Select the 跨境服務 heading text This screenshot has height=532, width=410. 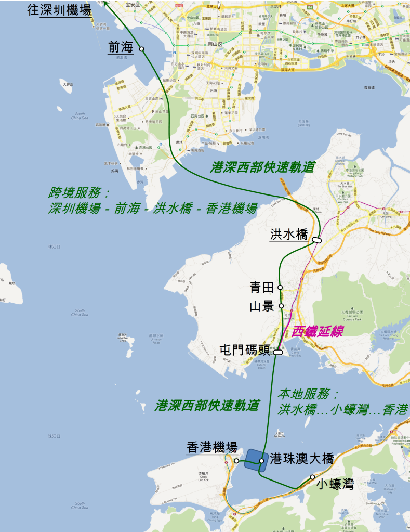[79, 193]
